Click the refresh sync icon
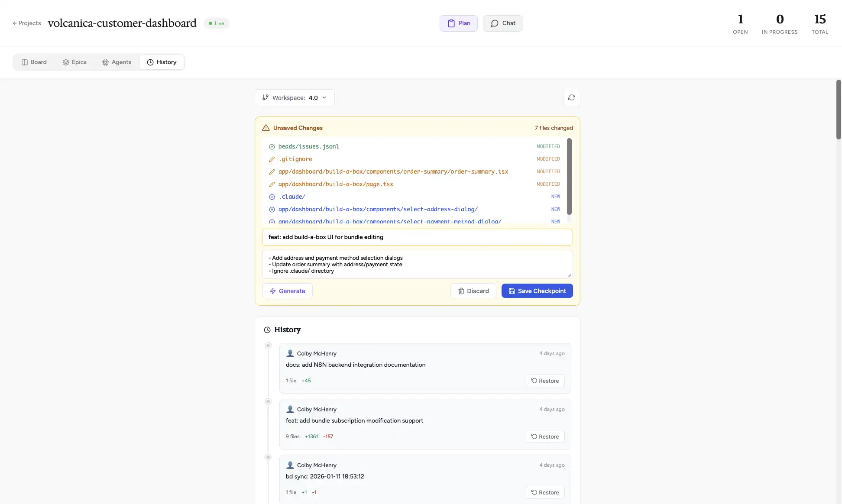The height and width of the screenshot is (504, 842). tap(571, 97)
